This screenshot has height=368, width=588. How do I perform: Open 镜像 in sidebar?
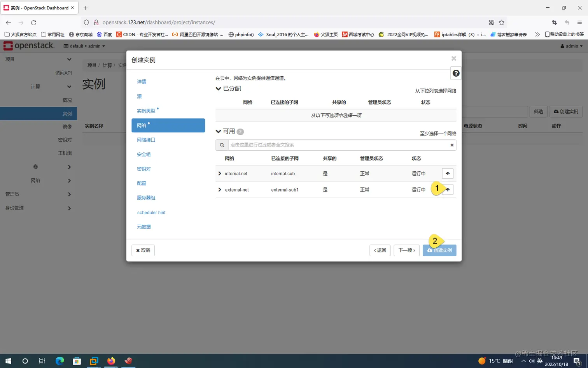pyautogui.click(x=67, y=127)
